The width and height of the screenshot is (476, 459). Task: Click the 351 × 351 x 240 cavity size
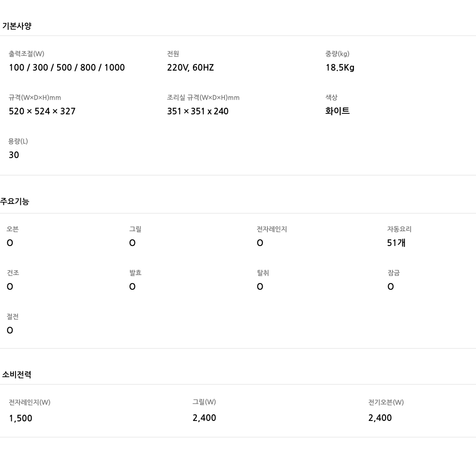coord(198,111)
